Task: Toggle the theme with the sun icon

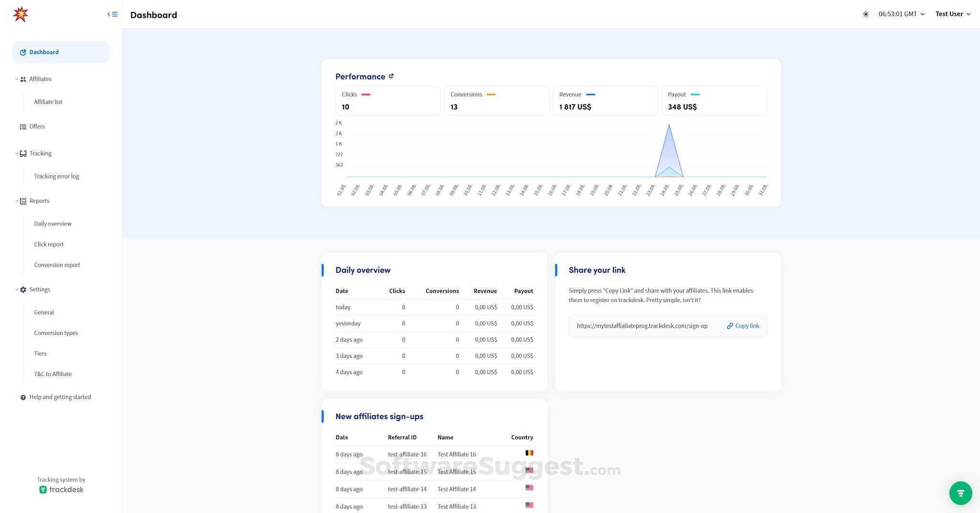Action: pyautogui.click(x=866, y=14)
